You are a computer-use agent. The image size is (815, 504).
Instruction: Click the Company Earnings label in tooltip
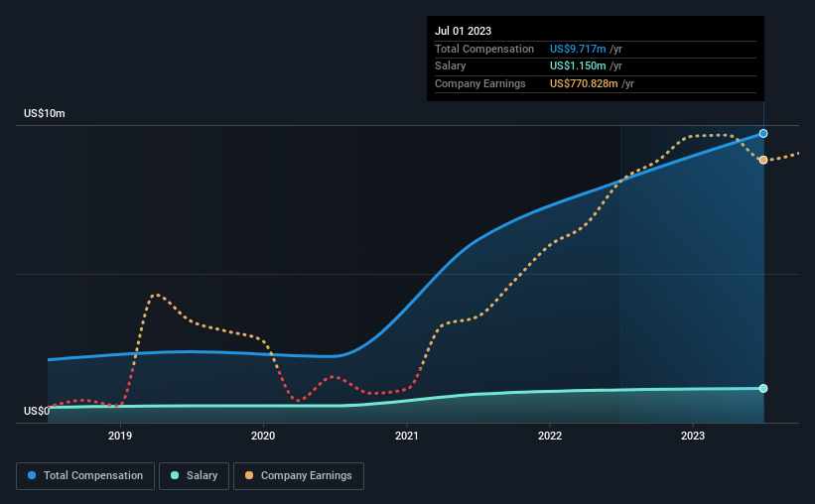click(x=480, y=83)
